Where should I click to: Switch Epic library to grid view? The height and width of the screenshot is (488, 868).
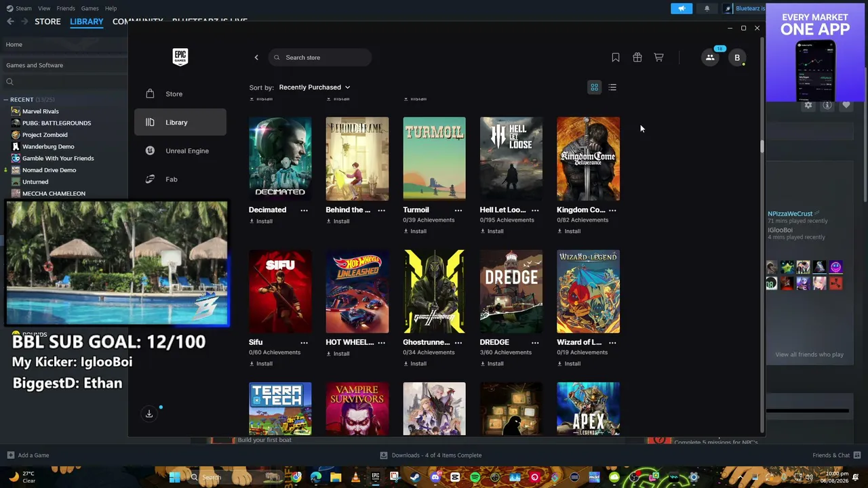(594, 87)
